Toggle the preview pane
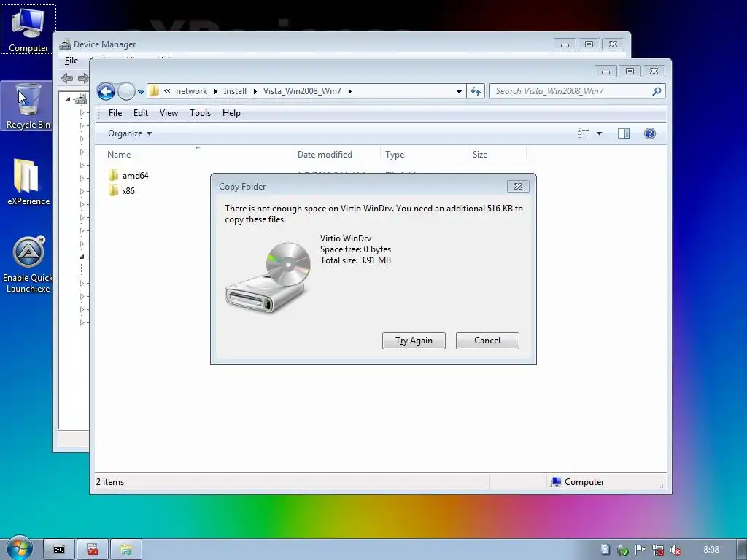Screen dimensions: 747x560 (624, 133)
